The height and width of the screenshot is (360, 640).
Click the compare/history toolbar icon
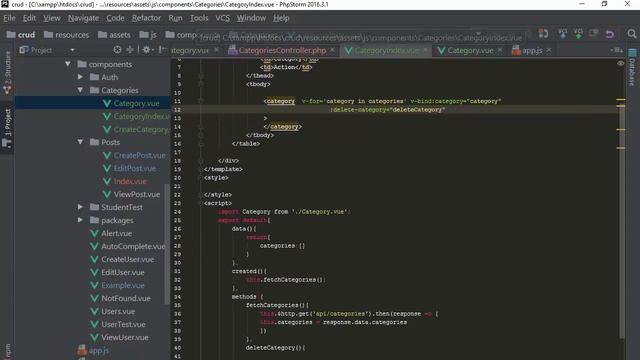click(594, 34)
